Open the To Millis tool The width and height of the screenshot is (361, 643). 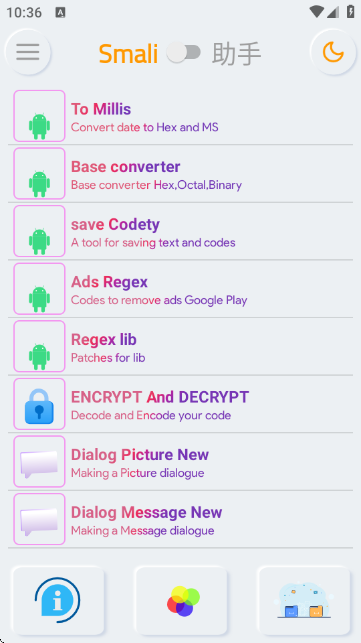[x=180, y=116]
